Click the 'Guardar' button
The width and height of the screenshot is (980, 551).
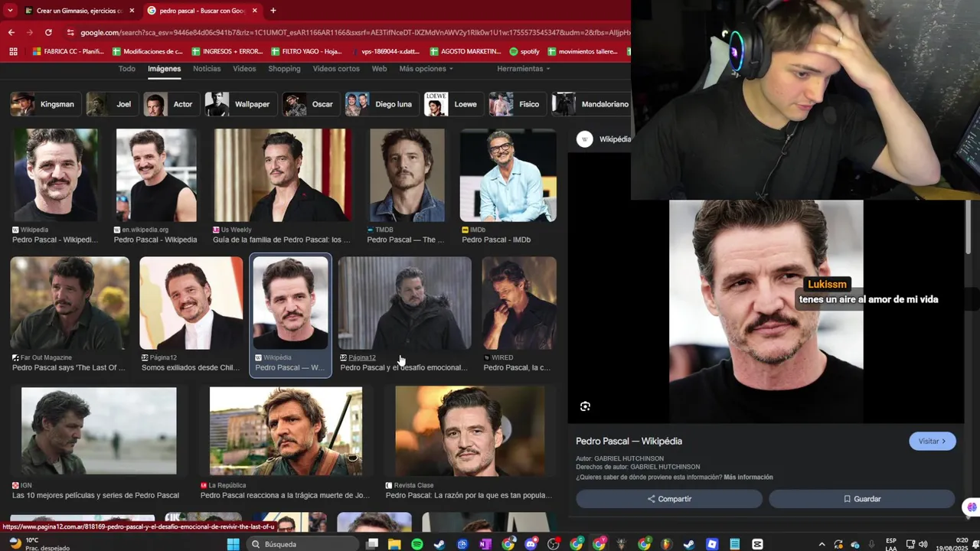tap(862, 499)
